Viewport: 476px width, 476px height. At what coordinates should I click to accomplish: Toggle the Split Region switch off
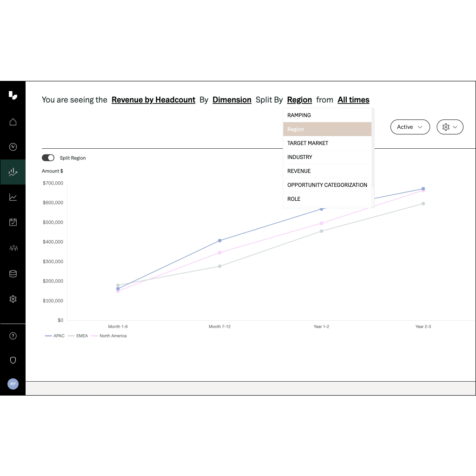(x=48, y=158)
